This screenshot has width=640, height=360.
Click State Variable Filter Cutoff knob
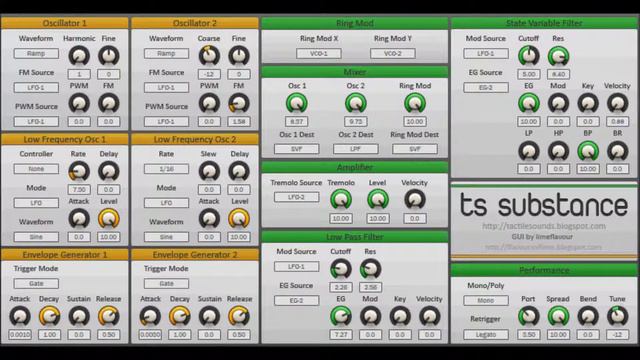pyautogui.click(x=529, y=56)
